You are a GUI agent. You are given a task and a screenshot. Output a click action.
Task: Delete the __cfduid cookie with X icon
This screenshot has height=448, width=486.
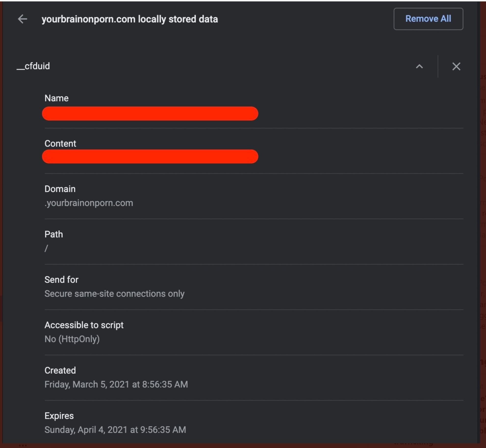pyautogui.click(x=456, y=66)
